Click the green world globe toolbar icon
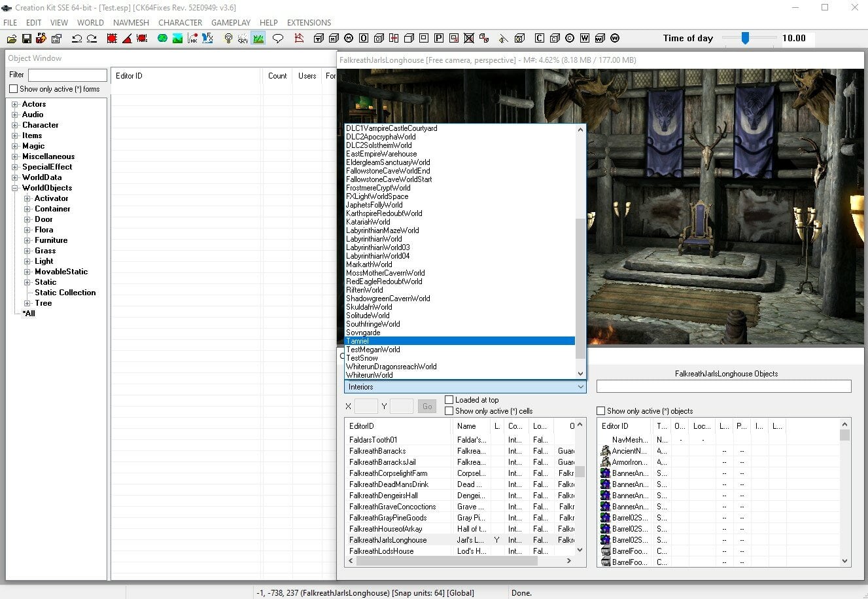Viewport: 868px width, 599px height. 162,39
